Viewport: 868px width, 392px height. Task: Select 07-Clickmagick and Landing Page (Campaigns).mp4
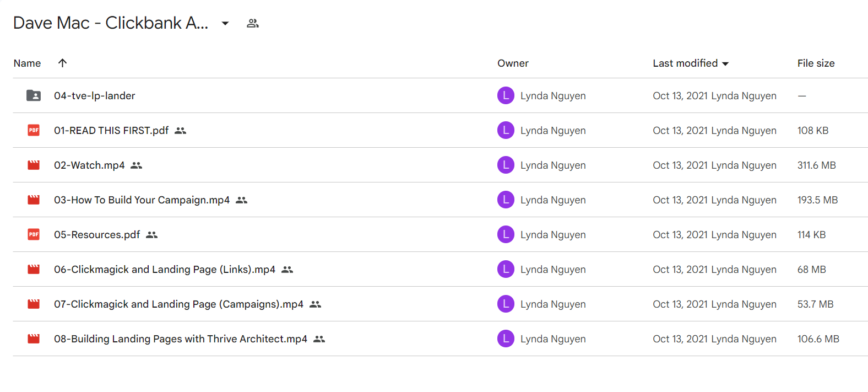(178, 304)
